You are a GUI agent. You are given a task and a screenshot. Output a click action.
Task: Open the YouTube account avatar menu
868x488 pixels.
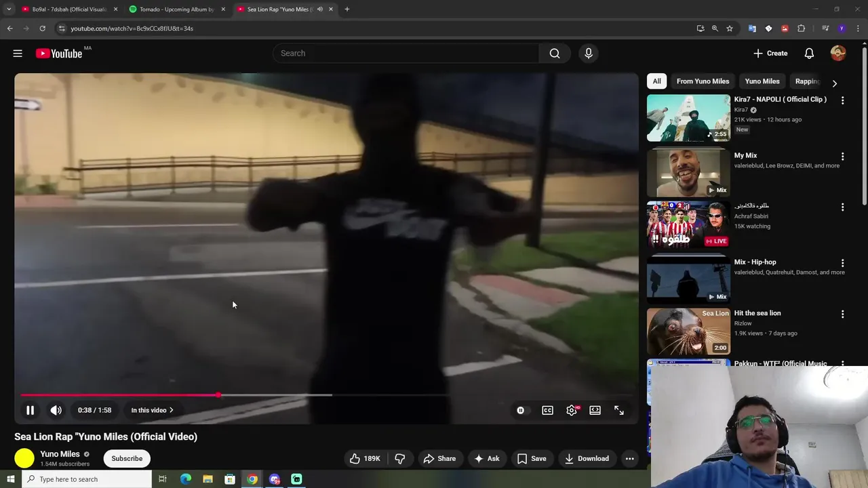coord(838,54)
